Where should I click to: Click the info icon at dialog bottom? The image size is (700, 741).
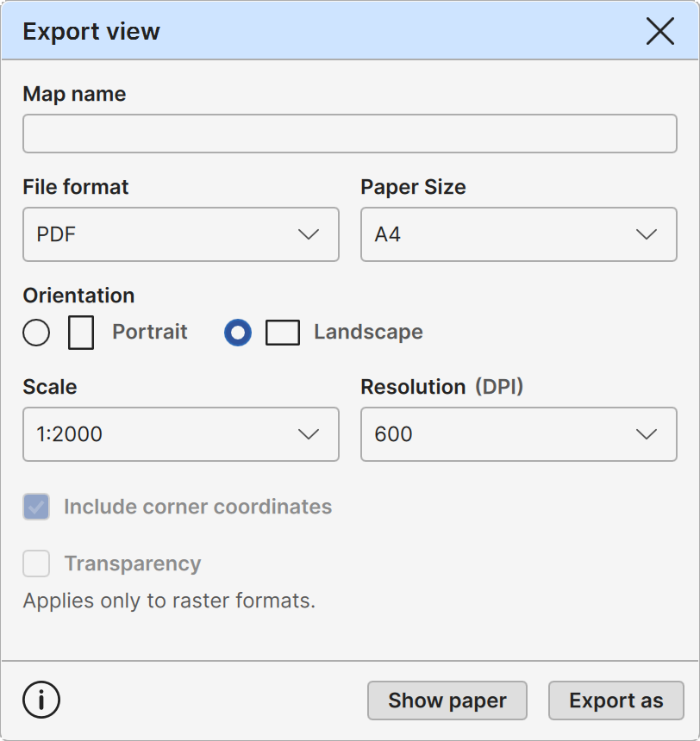pyautogui.click(x=41, y=700)
